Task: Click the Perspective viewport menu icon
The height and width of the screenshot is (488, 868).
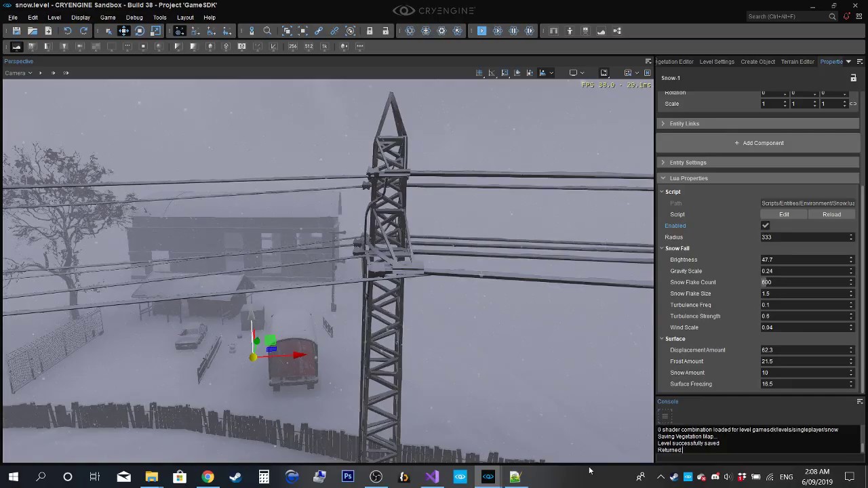Action: coord(648,62)
